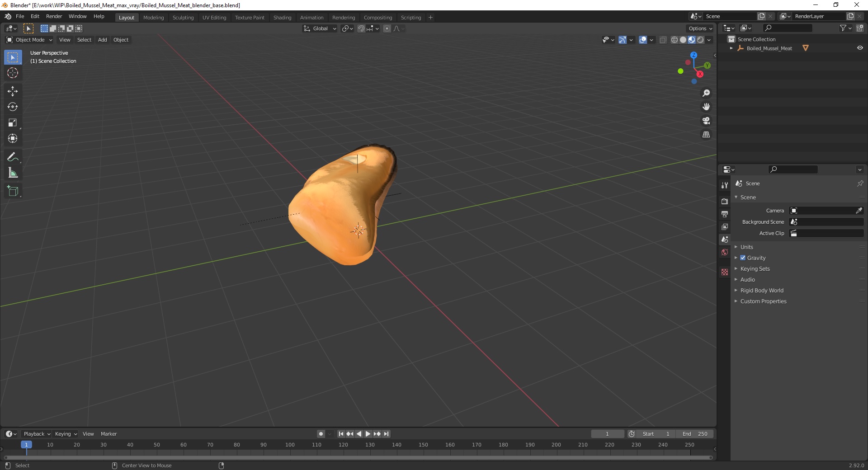Choose the Move tool
This screenshot has height=470, width=868.
pyautogui.click(x=13, y=91)
